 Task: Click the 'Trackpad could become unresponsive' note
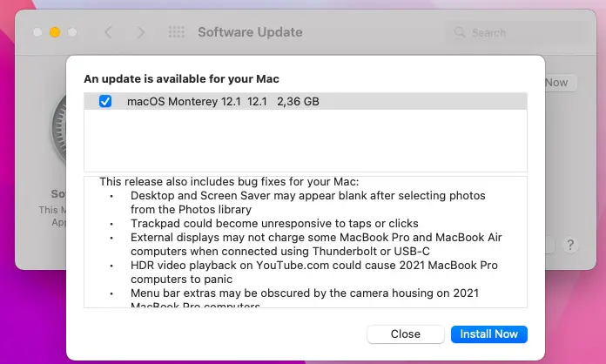point(274,224)
